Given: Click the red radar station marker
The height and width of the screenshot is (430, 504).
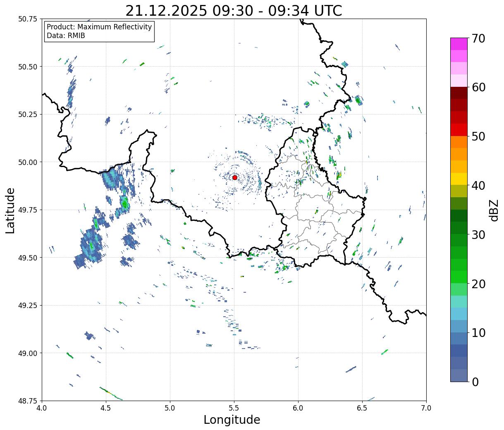Looking at the screenshot, I should click(235, 177).
